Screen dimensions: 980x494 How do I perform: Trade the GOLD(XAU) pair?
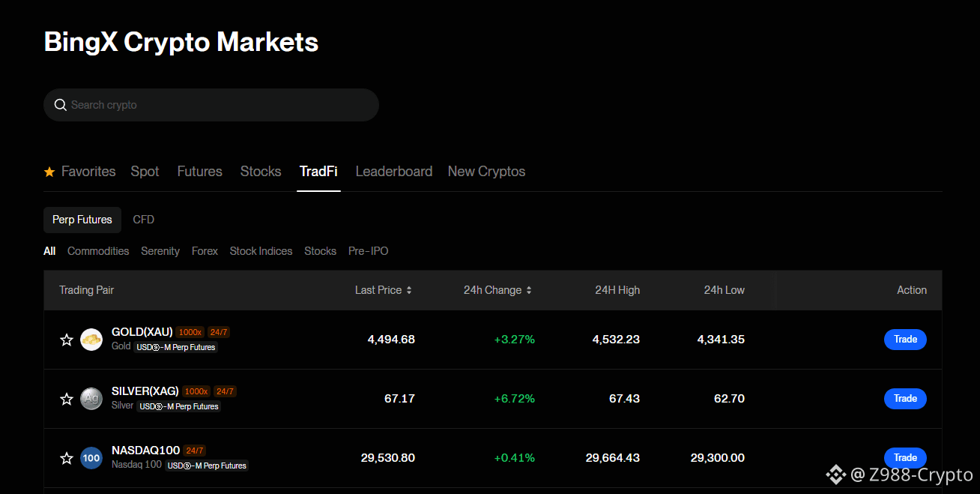pyautogui.click(x=905, y=340)
